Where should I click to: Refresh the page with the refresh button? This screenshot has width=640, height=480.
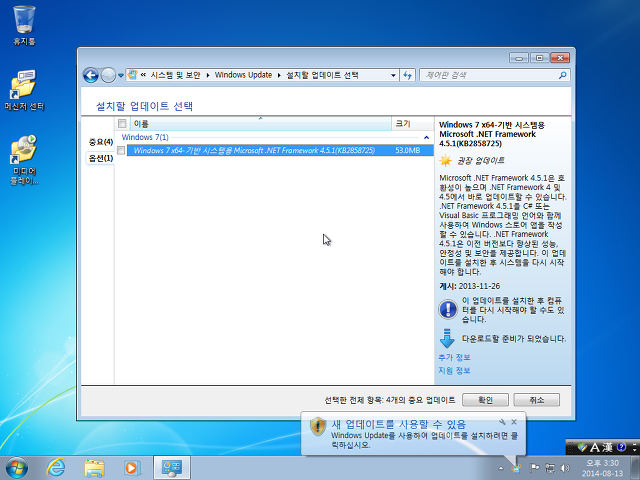click(x=407, y=75)
